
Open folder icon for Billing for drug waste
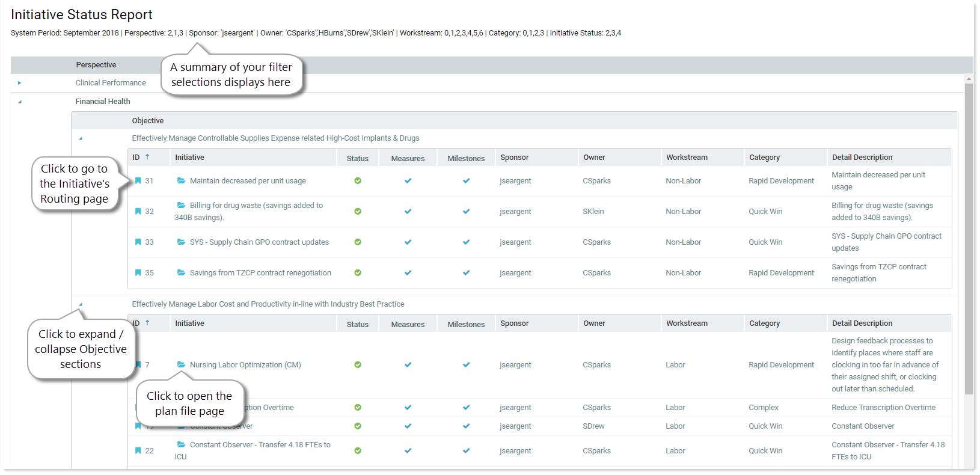click(181, 206)
